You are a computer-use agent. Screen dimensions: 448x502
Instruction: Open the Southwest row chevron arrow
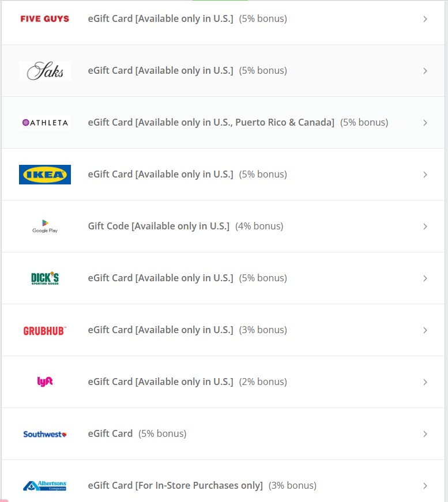[x=425, y=434]
